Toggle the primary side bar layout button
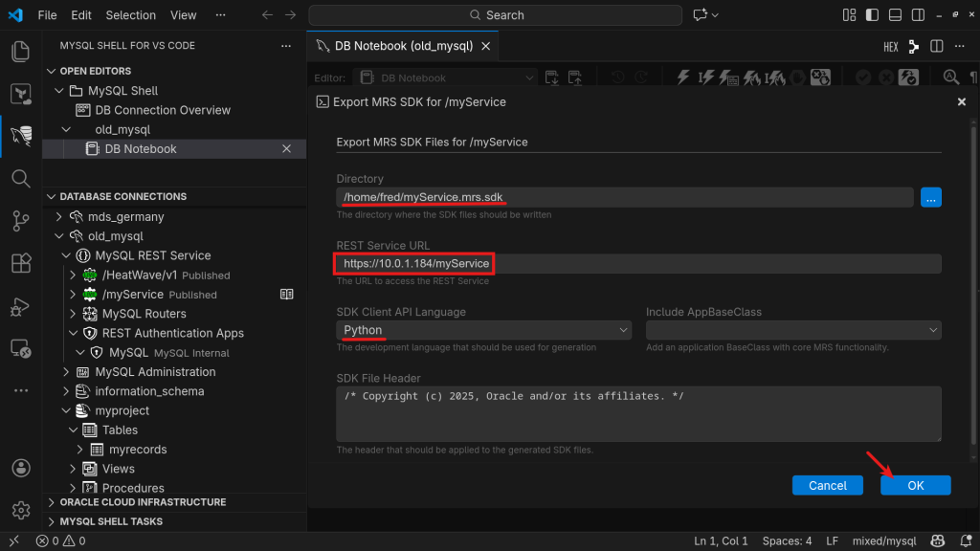Viewport: 980px width, 551px height. (870, 15)
